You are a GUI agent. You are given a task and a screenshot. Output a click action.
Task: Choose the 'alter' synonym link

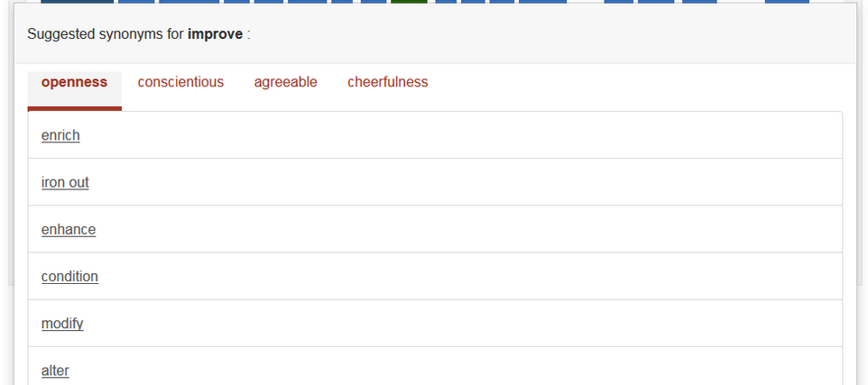pos(55,370)
